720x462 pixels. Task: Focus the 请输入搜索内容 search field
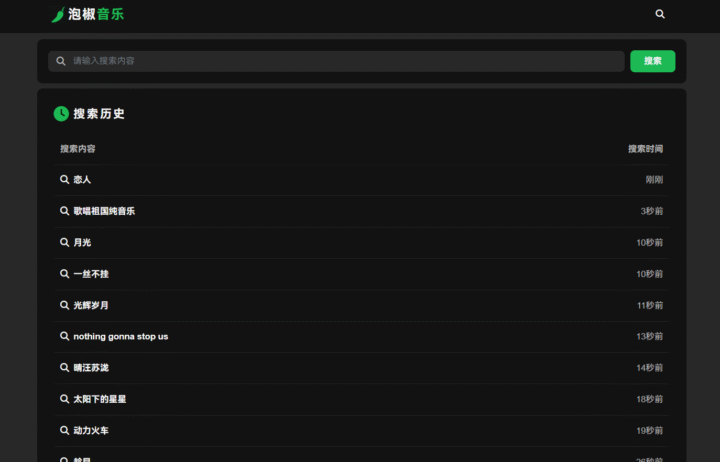[x=340, y=61]
